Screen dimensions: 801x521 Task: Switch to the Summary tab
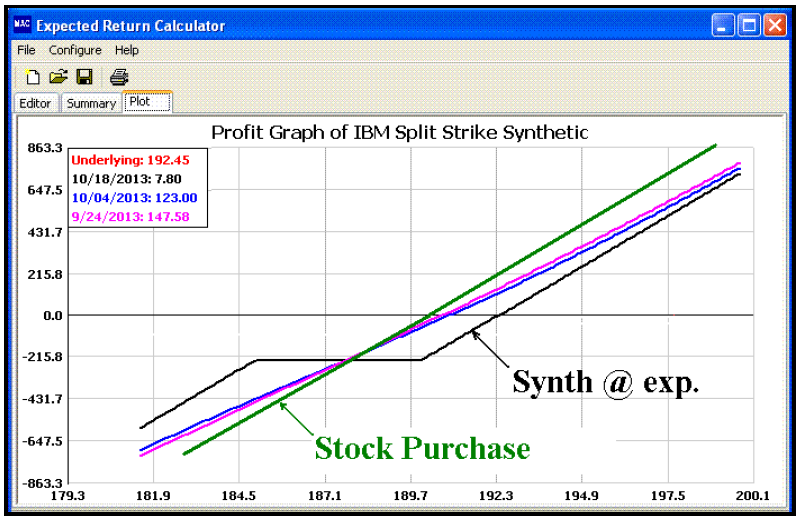[91, 103]
